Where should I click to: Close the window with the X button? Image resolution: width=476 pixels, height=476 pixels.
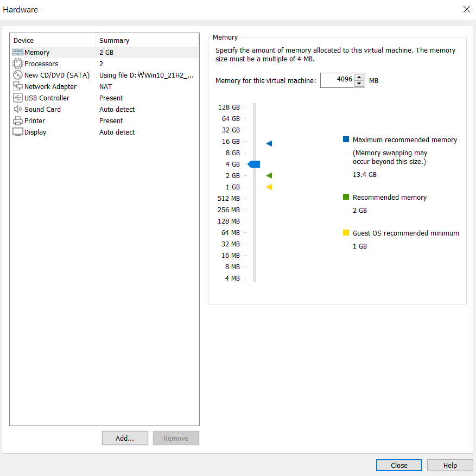[x=467, y=9]
